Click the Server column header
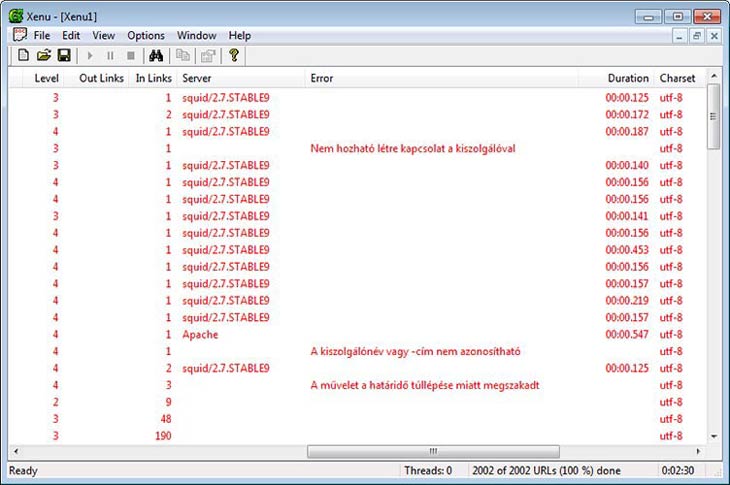730x485 pixels. [x=197, y=78]
